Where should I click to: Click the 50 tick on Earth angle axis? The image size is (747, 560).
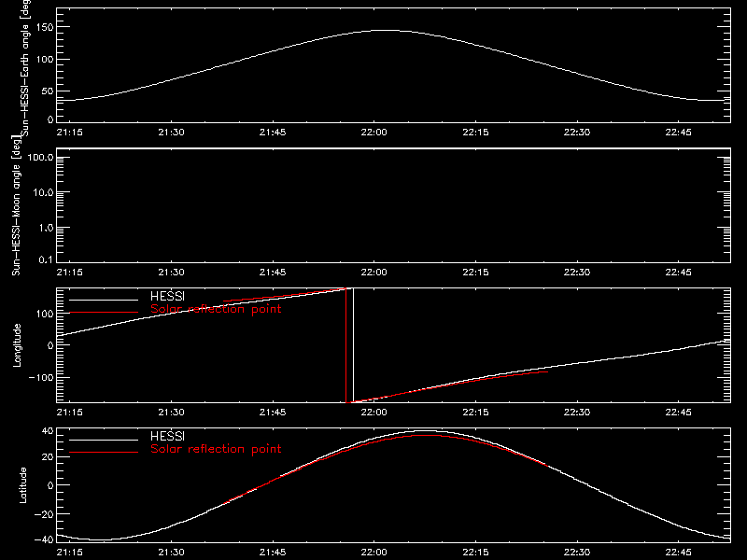[x=48, y=91]
